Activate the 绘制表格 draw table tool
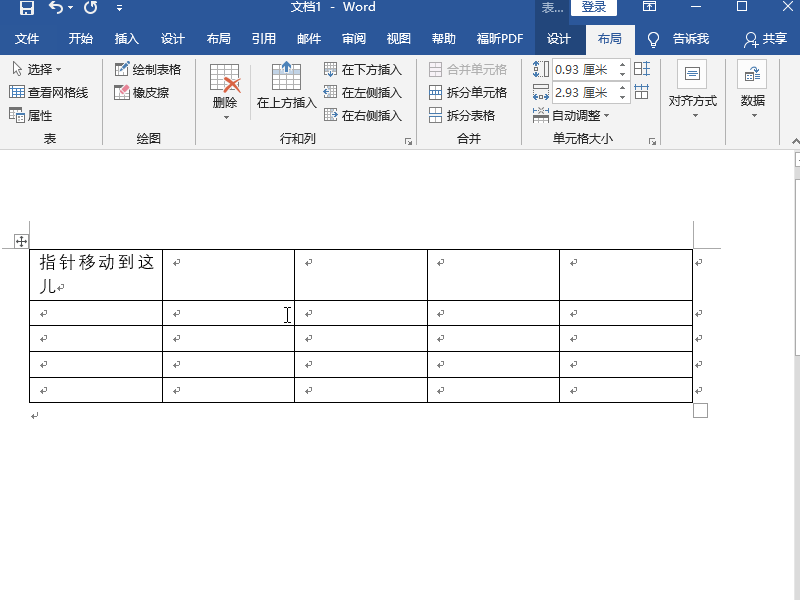800x600 pixels. pyautogui.click(x=147, y=69)
